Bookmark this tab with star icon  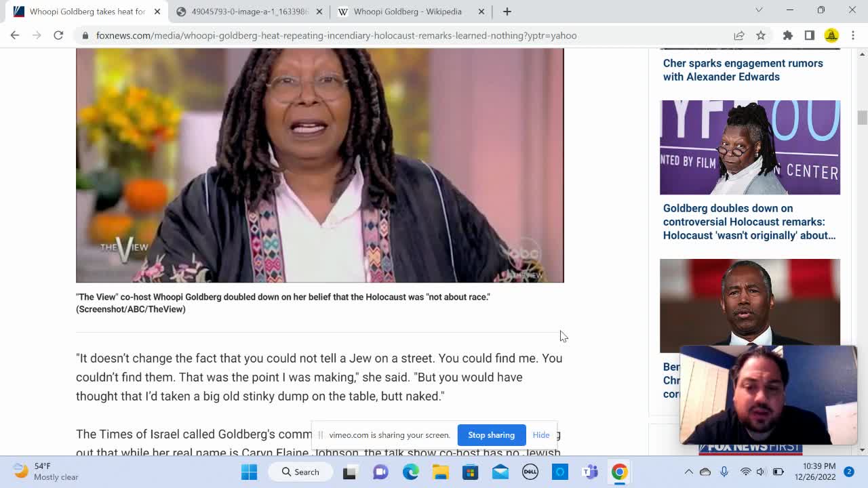point(761,35)
